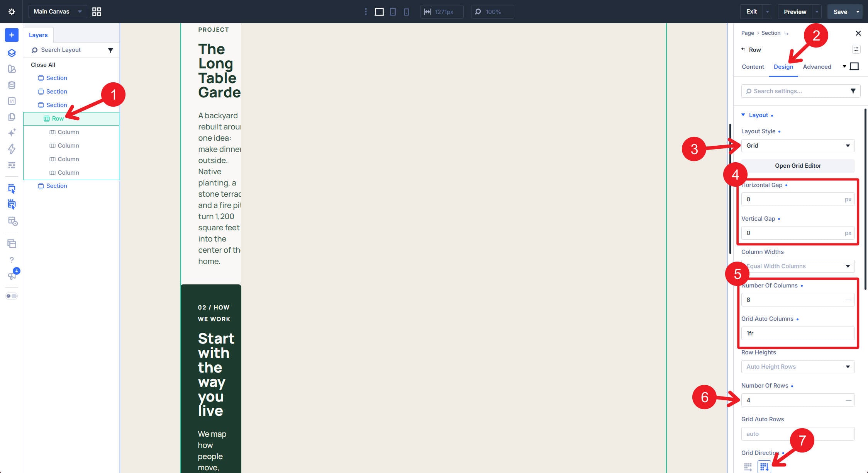Open the help question mark icon
The image size is (868, 473).
click(12, 260)
